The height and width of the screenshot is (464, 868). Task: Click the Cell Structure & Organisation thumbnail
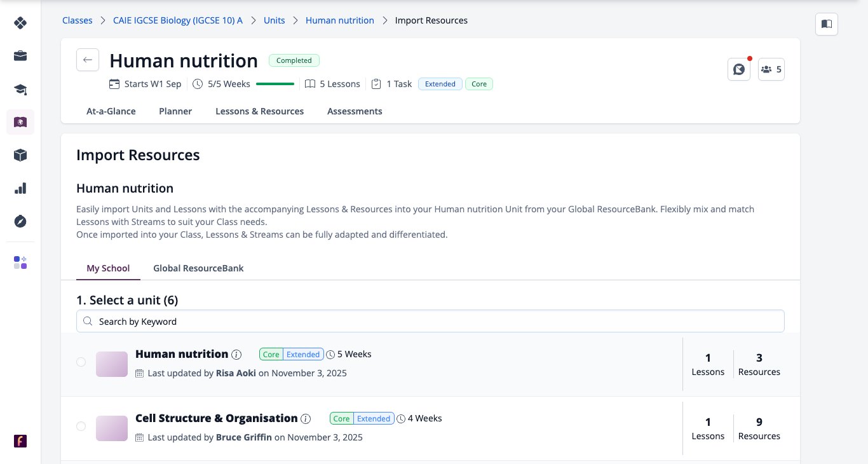112,428
